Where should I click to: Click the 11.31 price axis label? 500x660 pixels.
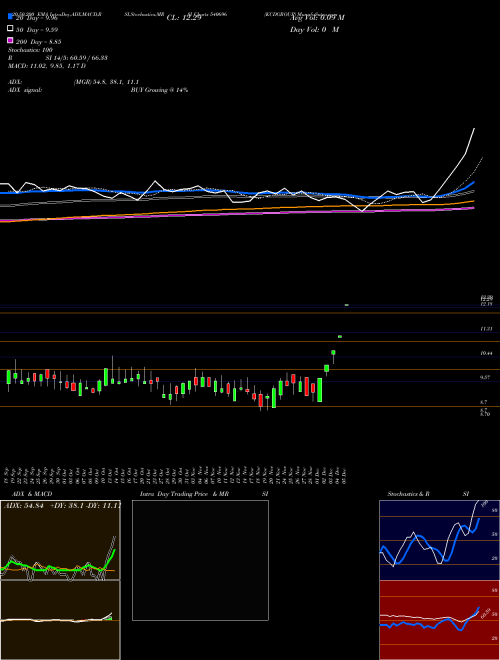pyautogui.click(x=486, y=329)
